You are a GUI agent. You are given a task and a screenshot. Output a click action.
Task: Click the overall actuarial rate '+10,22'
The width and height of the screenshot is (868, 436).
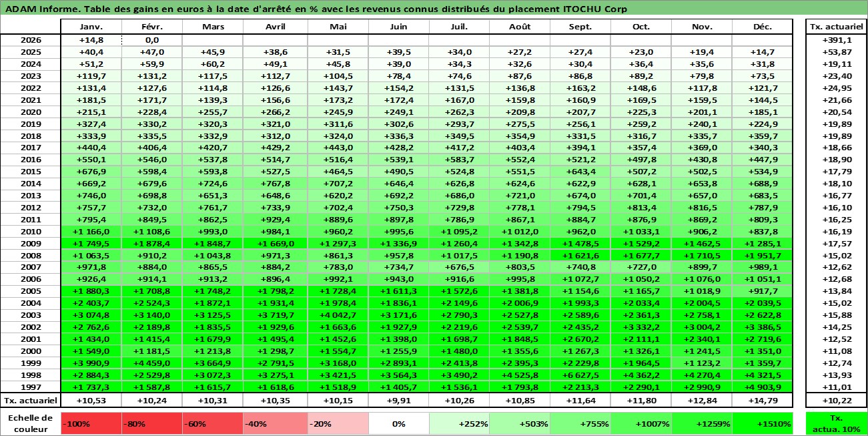(836, 401)
